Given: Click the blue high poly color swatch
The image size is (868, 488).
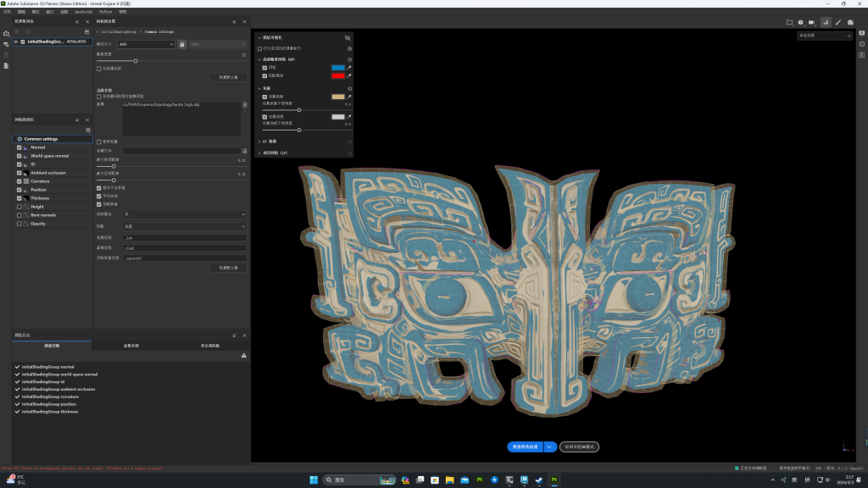Looking at the screenshot, I should click(x=337, y=68).
